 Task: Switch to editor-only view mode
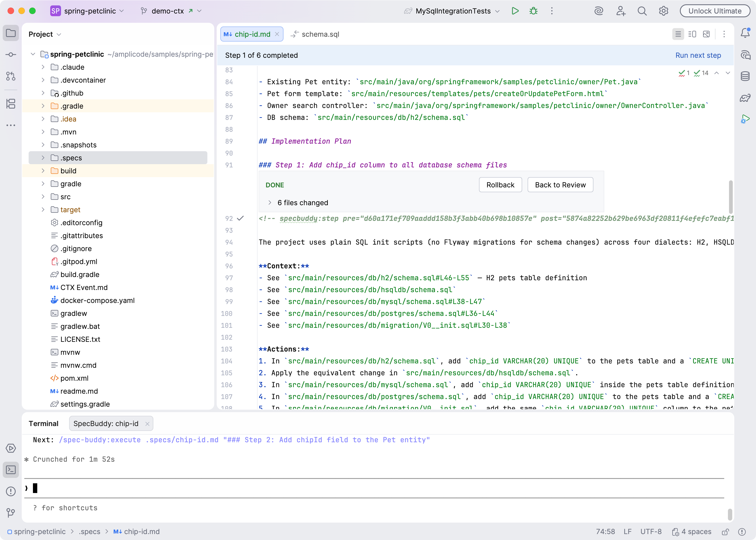tap(678, 34)
